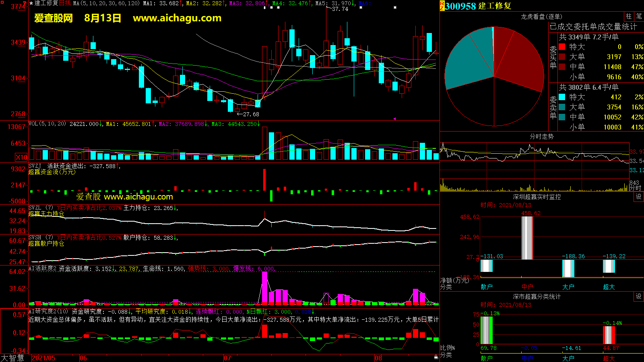The image size is (644, 362).
Task: Click the 分时走势 panel title
Action: [x=541, y=136]
